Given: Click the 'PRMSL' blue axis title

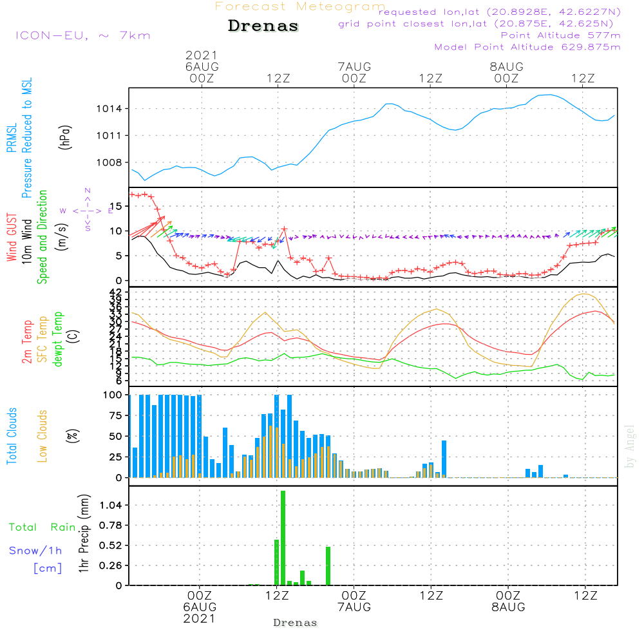Looking at the screenshot, I should [x=12, y=138].
